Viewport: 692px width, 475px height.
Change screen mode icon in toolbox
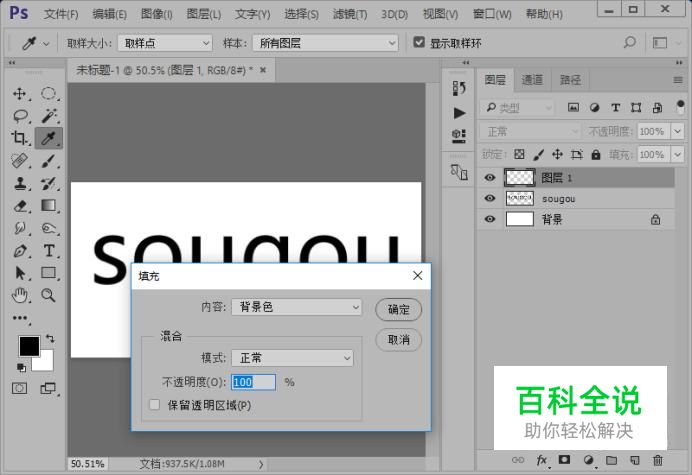(48, 388)
